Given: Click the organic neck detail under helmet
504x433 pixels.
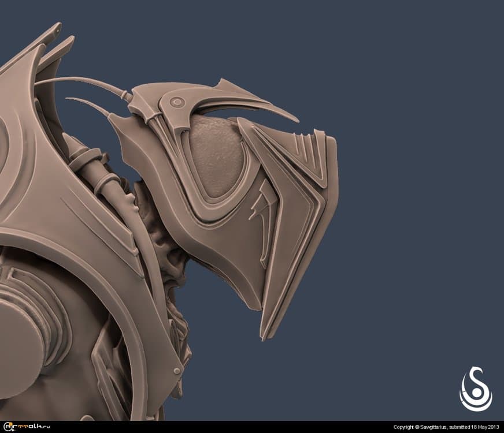Looking at the screenshot, I should (162, 242).
